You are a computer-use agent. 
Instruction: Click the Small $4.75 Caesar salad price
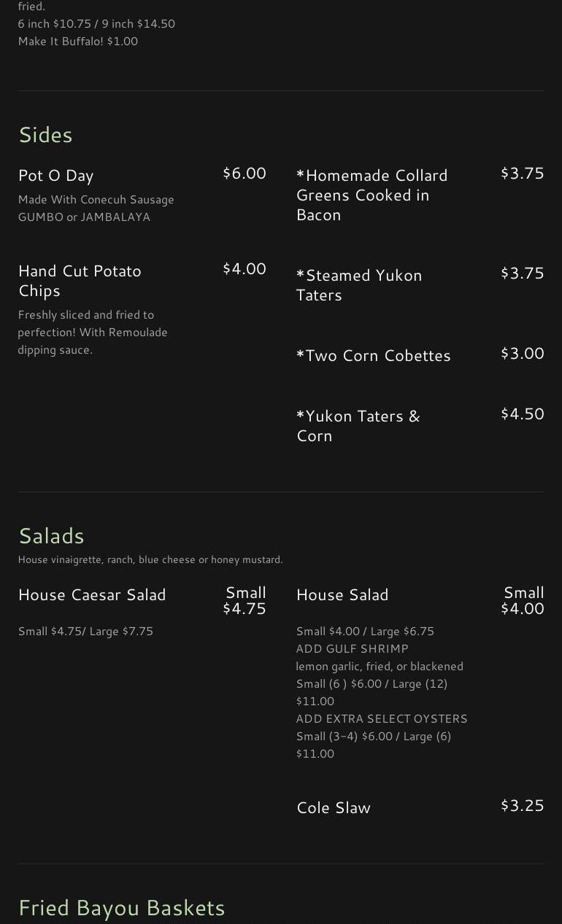[x=245, y=601]
